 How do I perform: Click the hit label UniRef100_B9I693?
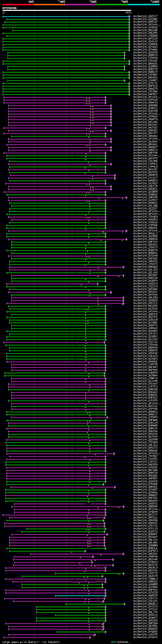[x=145, y=306]
